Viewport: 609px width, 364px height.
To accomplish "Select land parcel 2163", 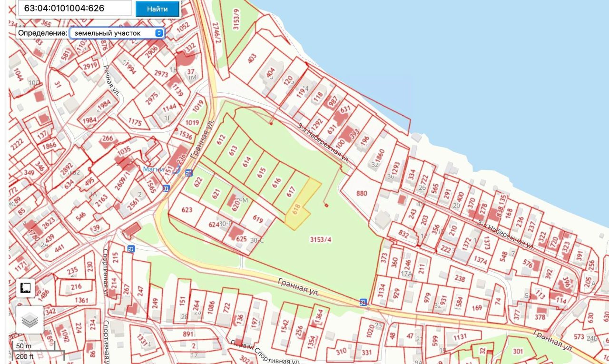I will [101, 199].
